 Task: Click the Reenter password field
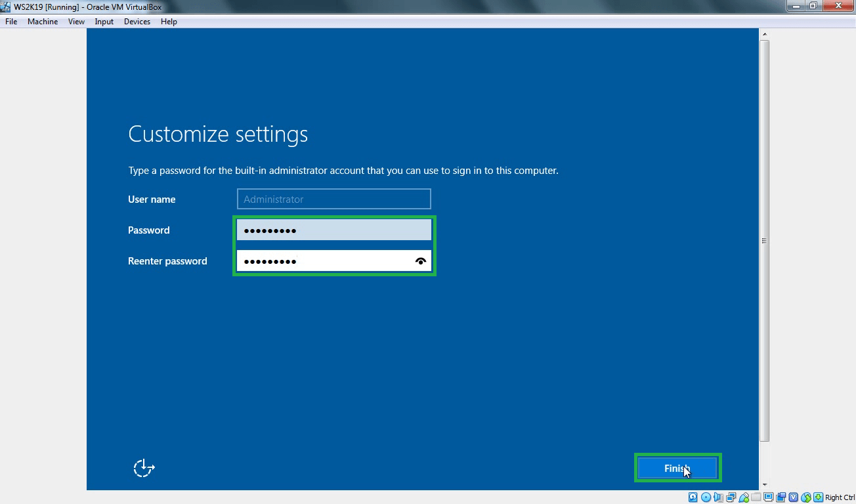[x=325, y=261]
